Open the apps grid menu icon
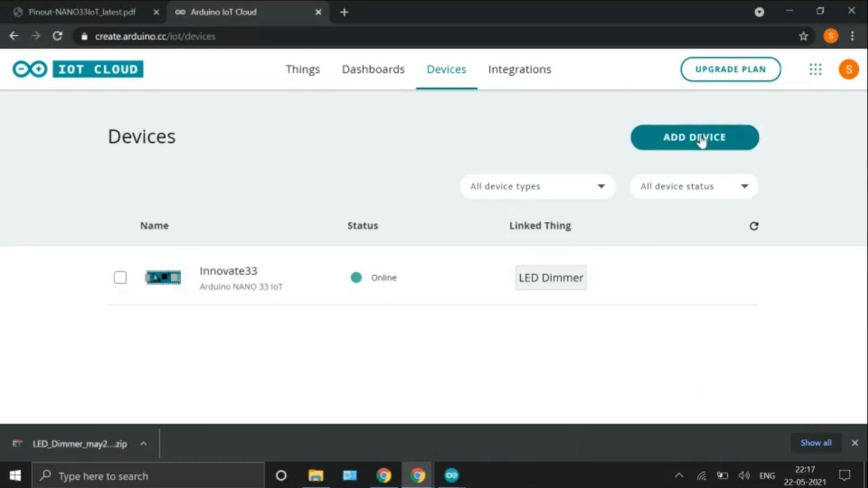This screenshot has width=868, height=488. point(815,69)
